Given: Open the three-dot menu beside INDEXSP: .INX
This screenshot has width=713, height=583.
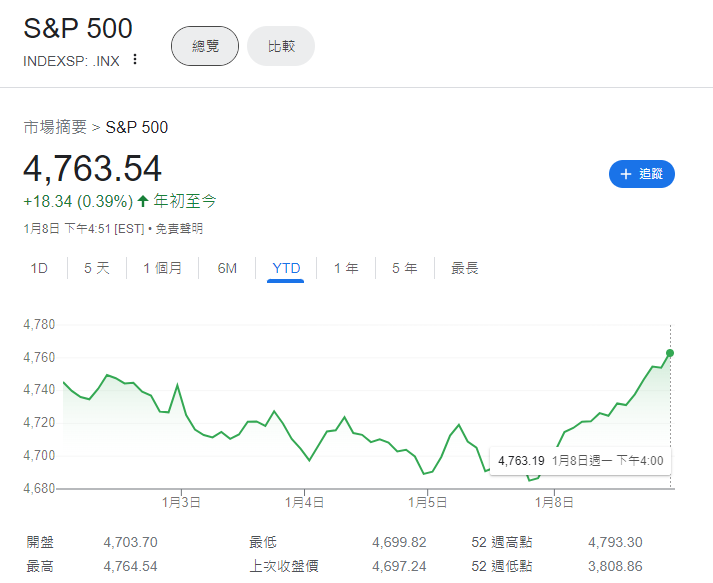Looking at the screenshot, I should point(135,59).
